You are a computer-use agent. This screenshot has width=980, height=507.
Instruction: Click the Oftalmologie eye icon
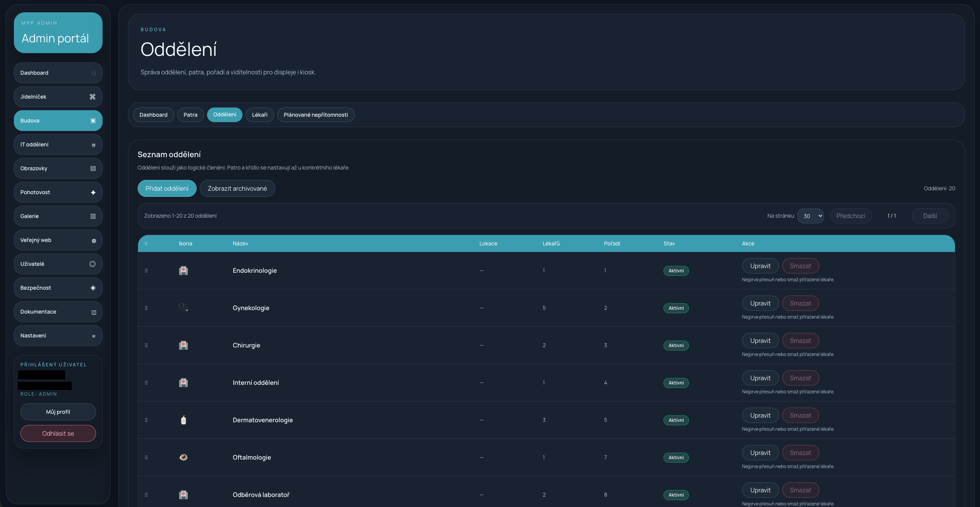tap(184, 457)
